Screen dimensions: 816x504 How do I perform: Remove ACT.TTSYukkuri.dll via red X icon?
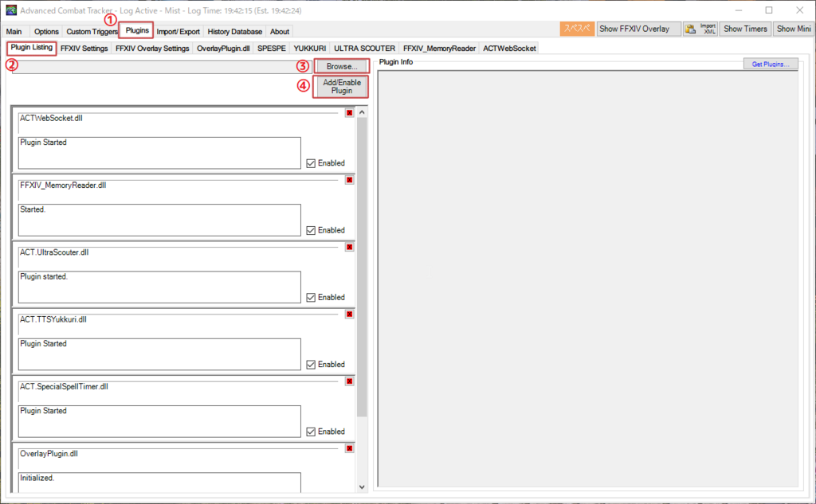click(x=349, y=315)
